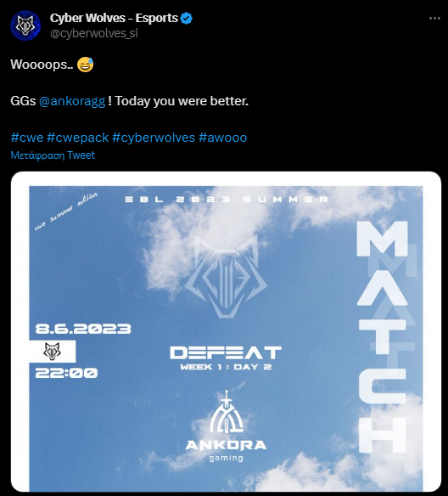This screenshot has height=496, width=448.
Task: Click the DEFEAT text in the image
Action: point(226,352)
